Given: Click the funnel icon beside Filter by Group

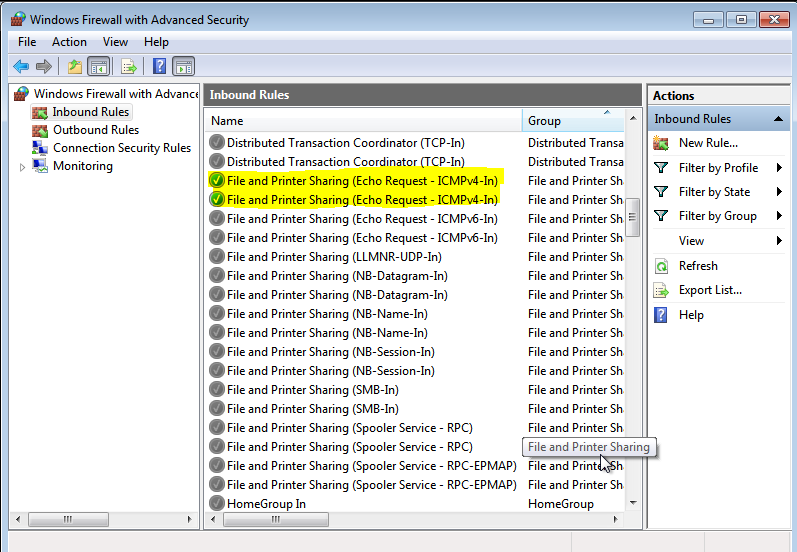Looking at the screenshot, I should tap(661, 216).
